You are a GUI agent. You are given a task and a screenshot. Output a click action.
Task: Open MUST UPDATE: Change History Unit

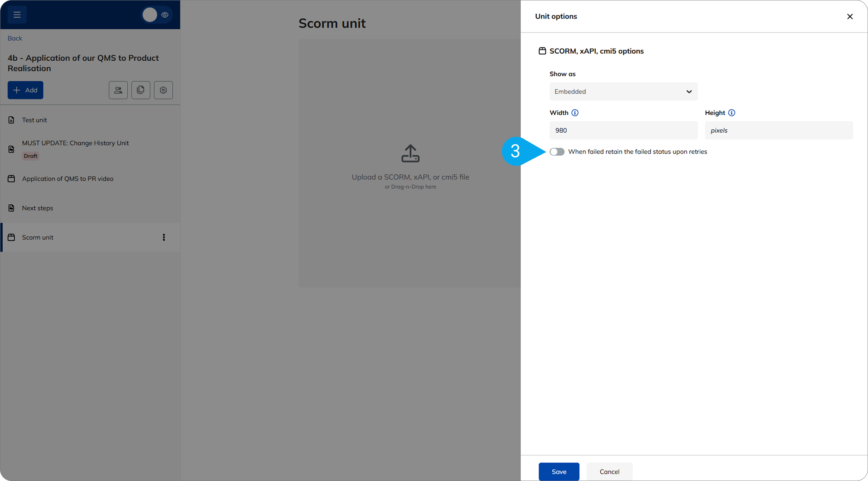click(x=75, y=143)
